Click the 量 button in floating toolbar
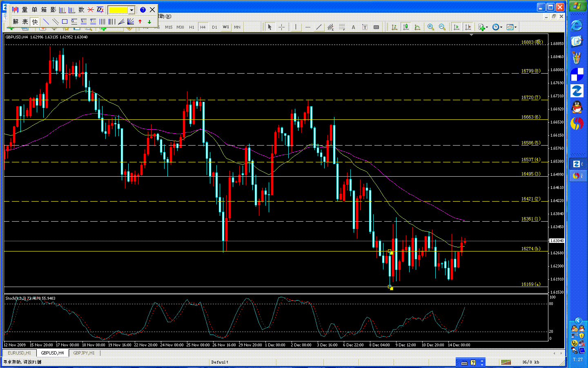The height and width of the screenshot is (368, 588). (x=25, y=10)
